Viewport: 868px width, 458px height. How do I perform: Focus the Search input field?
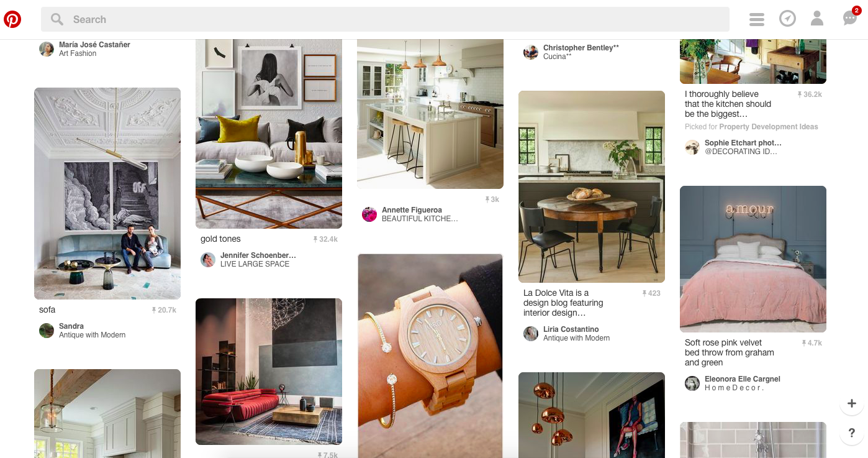click(x=385, y=19)
